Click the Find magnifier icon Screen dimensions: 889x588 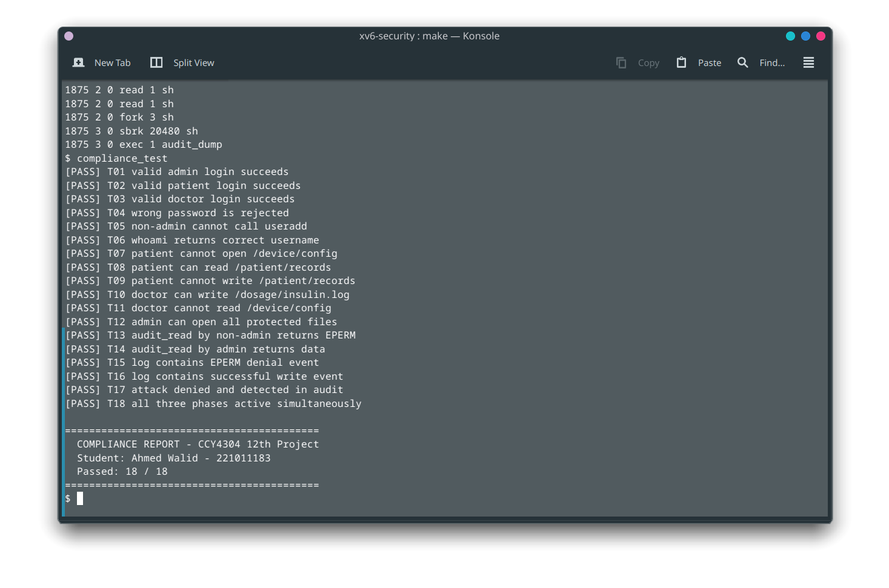742,62
